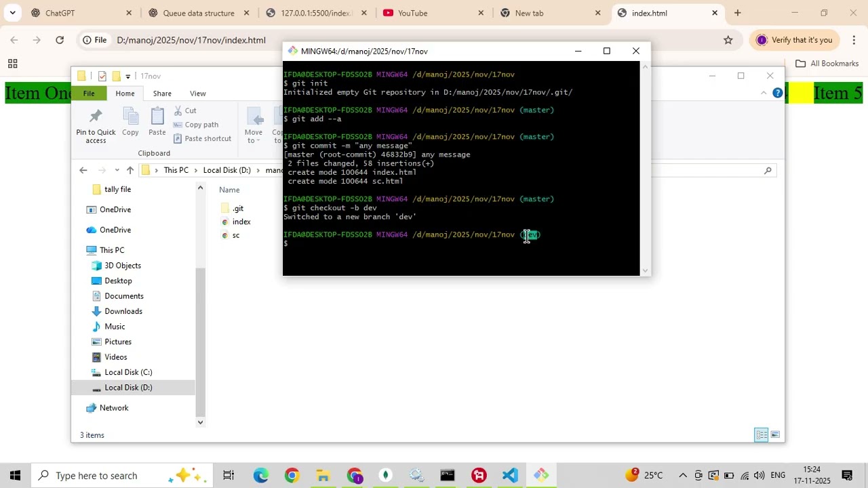This screenshot has width=868, height=488.
Task: Switch to the Home ribbon tab
Action: click(x=125, y=94)
